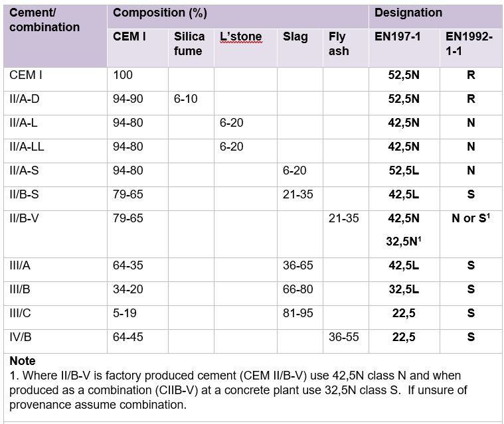Image resolution: width=504 pixels, height=424 pixels.
Task: Click the underlined "L'stone" column header
Action: click(241, 37)
